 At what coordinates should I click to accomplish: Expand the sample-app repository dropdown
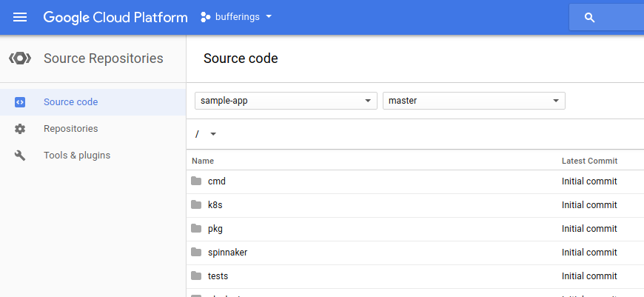click(286, 101)
